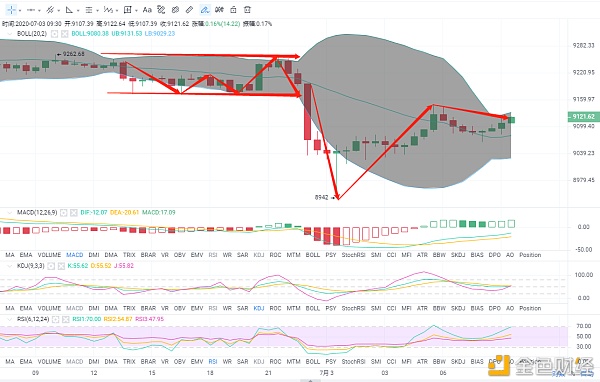The width and height of the screenshot is (600, 382).
Task: Click the magnet icon left of the lock
Action: click(219, 10)
